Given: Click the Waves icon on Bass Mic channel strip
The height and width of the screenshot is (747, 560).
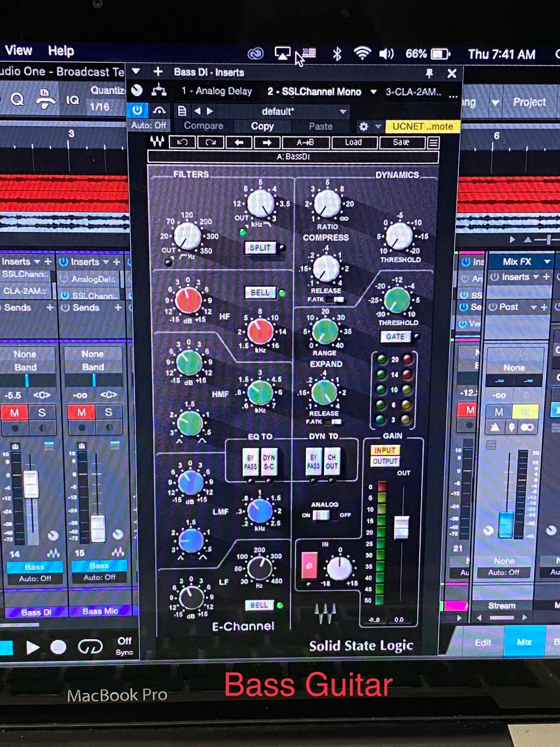Looking at the screenshot, I should click(x=118, y=552).
